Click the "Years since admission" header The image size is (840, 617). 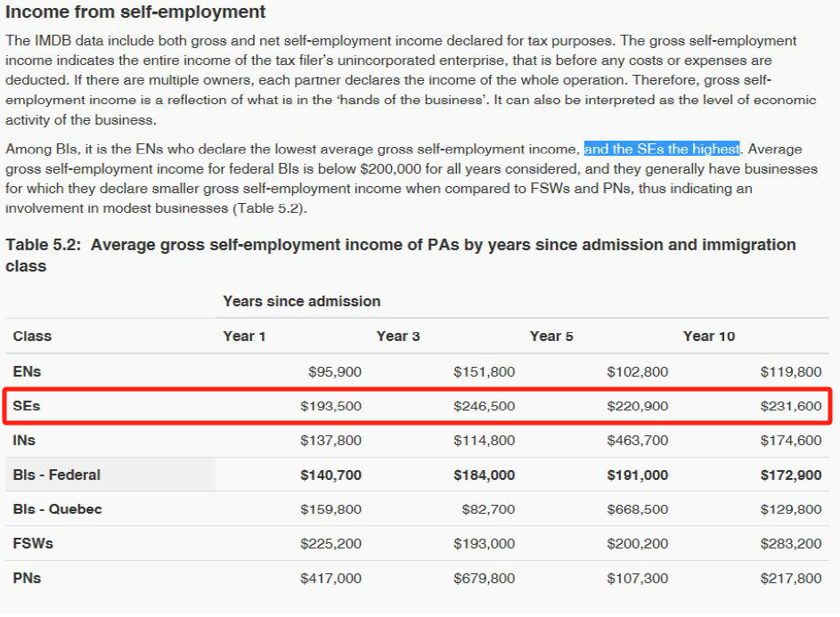(301, 301)
